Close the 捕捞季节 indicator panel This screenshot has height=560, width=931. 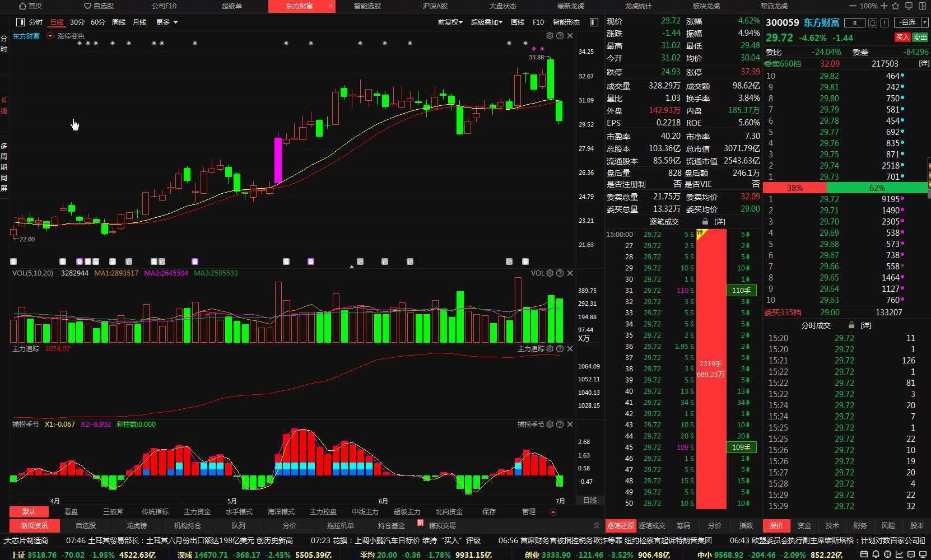click(x=570, y=424)
